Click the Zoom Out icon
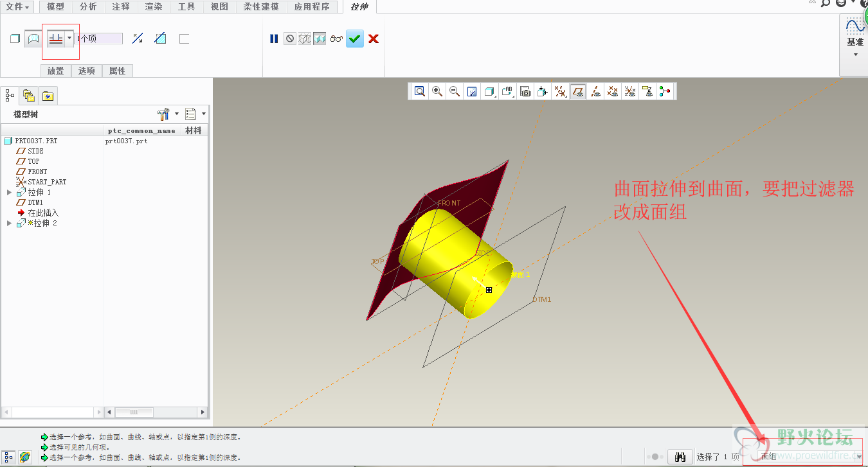The image size is (868, 467). 455,91
